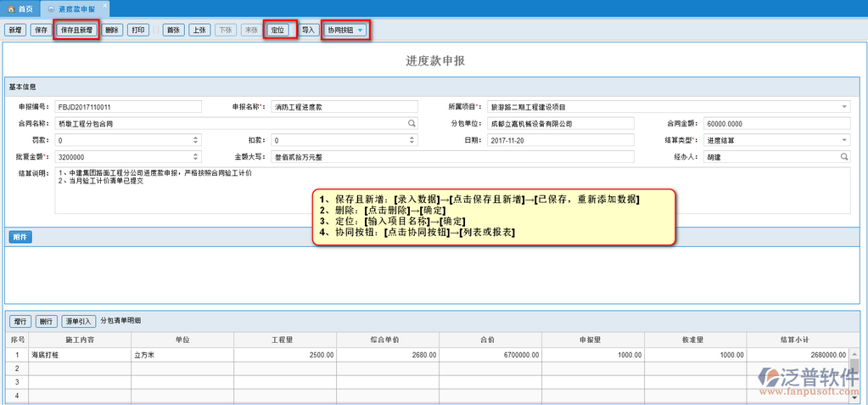Click the 导入 import button

tap(308, 30)
